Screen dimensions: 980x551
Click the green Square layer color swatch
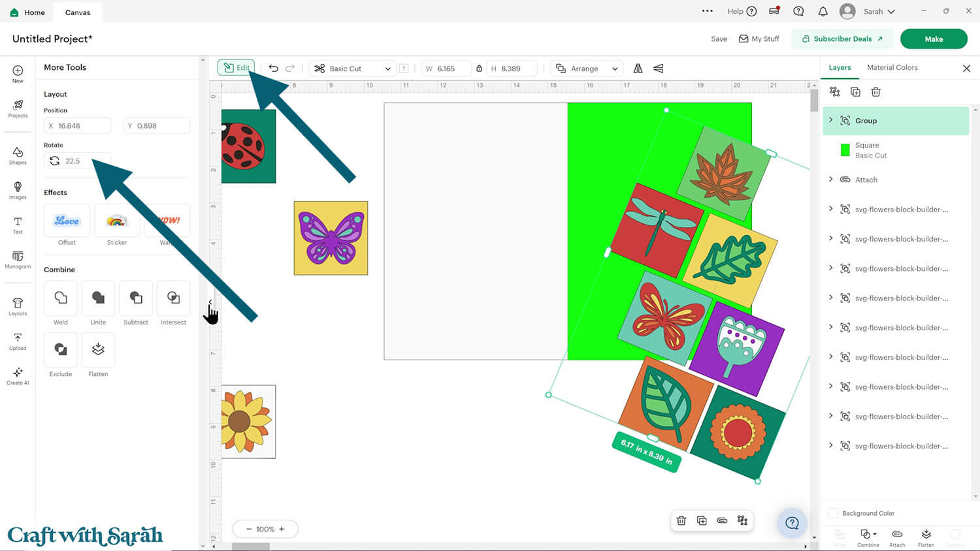point(845,150)
